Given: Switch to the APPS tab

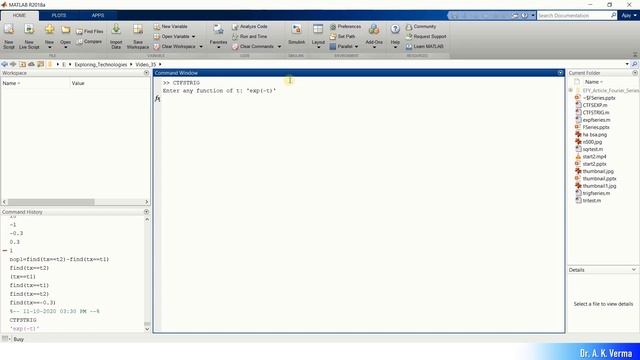Looking at the screenshot, I should [x=98, y=16].
